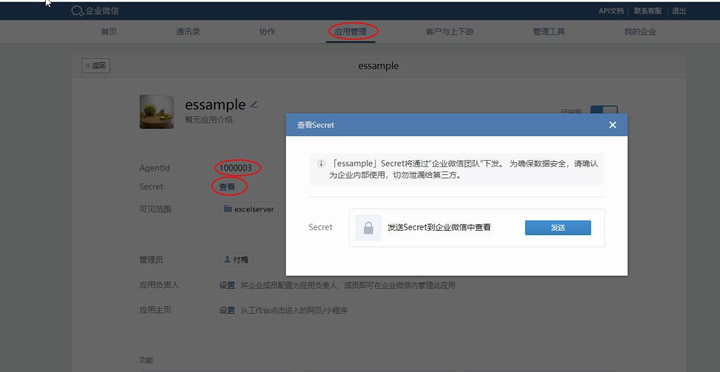Click the info icon in the notice
720x372 pixels.
pos(321,163)
